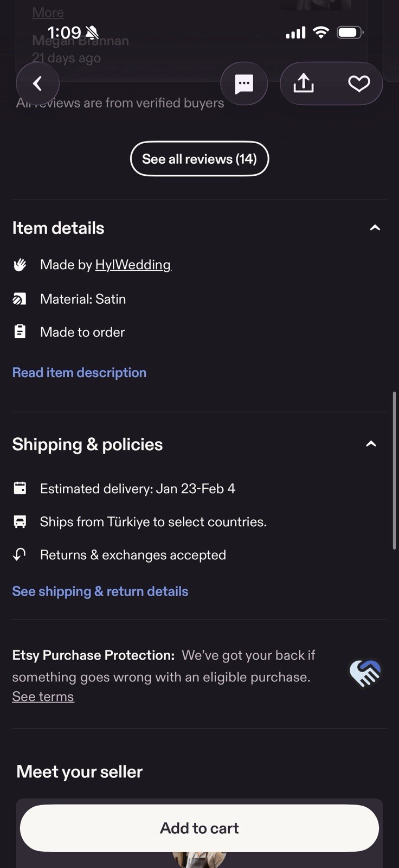Screen dimensions: 399x868
Task: Click the page scrollbar indicator
Action: tap(394, 471)
